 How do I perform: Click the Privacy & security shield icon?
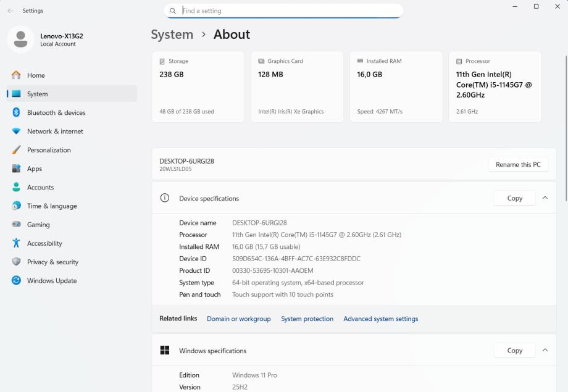16,262
